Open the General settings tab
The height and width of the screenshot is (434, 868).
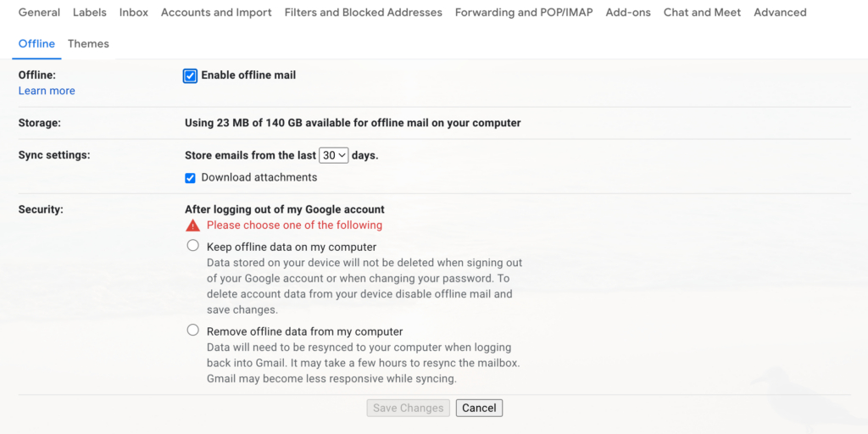pos(39,12)
